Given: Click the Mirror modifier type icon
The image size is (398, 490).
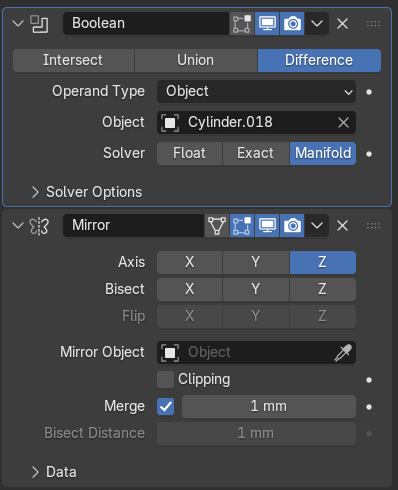Looking at the screenshot, I should point(39,226).
